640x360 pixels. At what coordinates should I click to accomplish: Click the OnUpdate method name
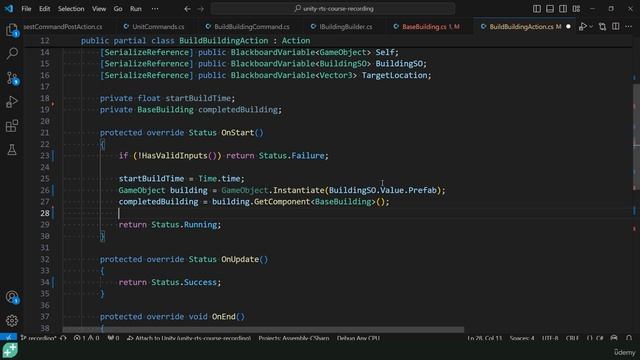[240, 259]
